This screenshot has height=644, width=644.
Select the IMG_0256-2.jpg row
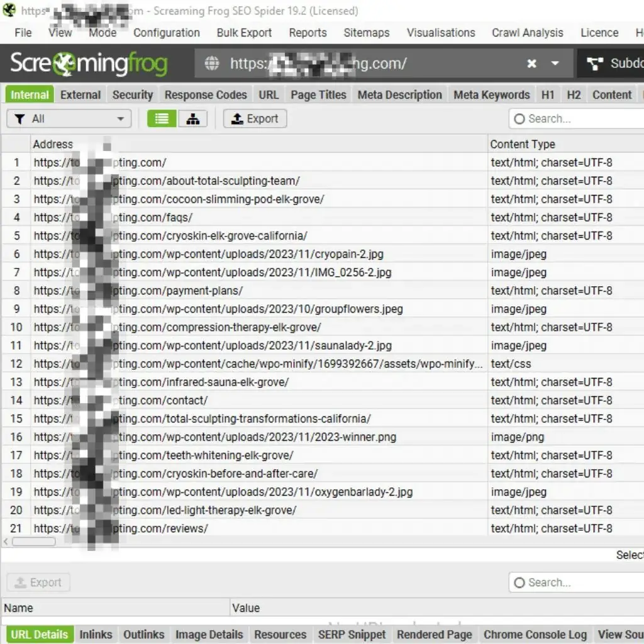[323, 272]
